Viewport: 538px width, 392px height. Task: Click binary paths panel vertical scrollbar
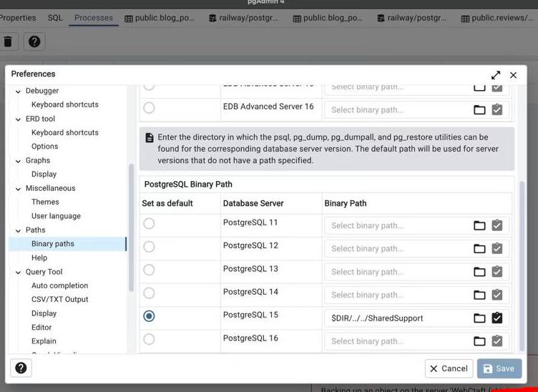(522, 266)
